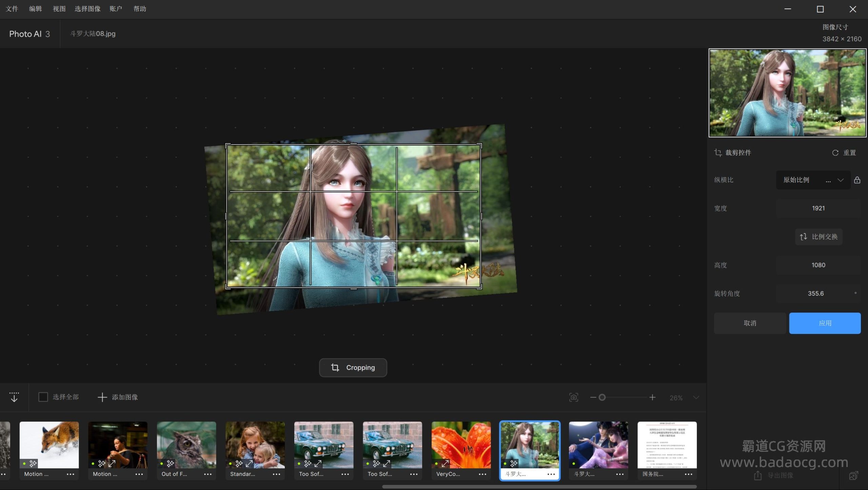Click the sparkle enhance icon on the owl thumbnail
This screenshot has width=868, height=490.
(170, 463)
